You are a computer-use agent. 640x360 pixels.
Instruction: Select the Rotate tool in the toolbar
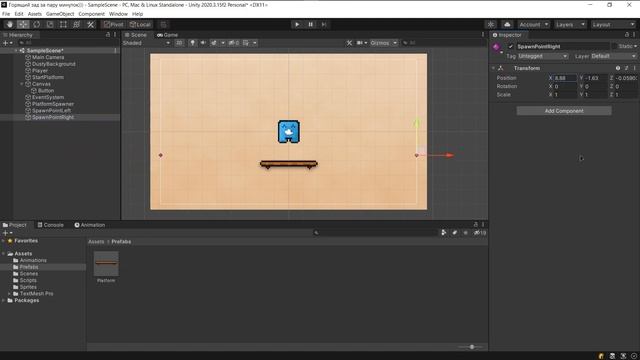[x=37, y=24]
